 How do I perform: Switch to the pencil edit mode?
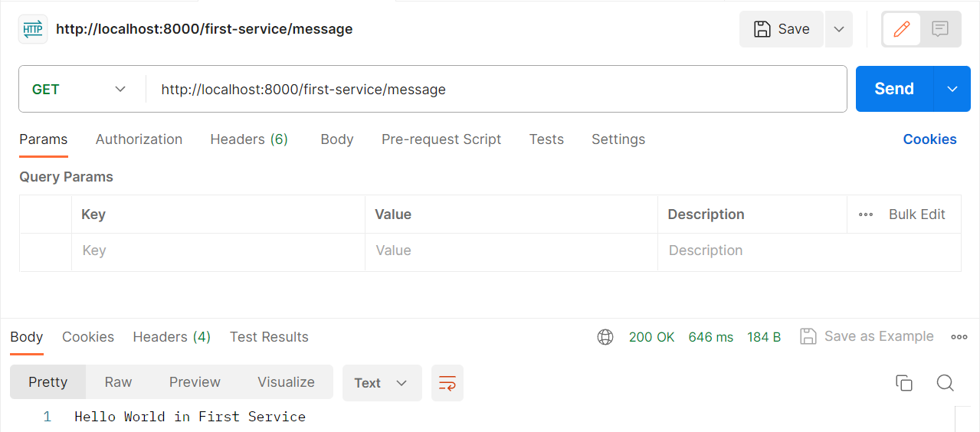click(x=902, y=29)
